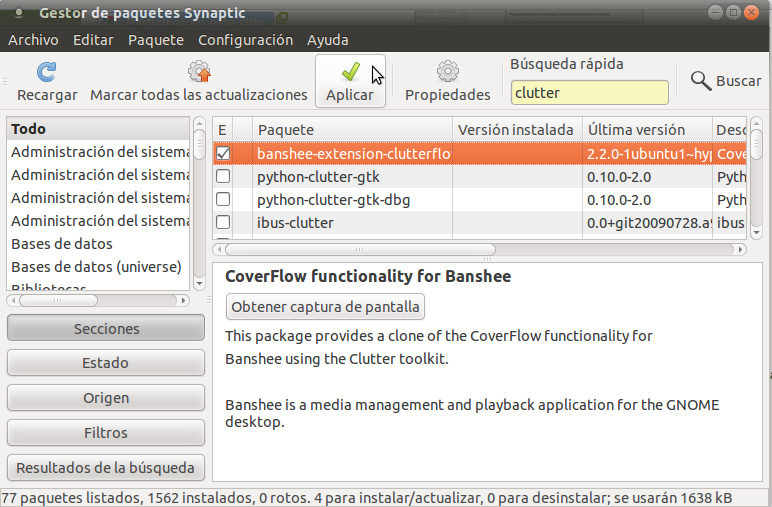772x507 pixels.
Task: Select python-clutter-gtk package name
Action: point(318,177)
